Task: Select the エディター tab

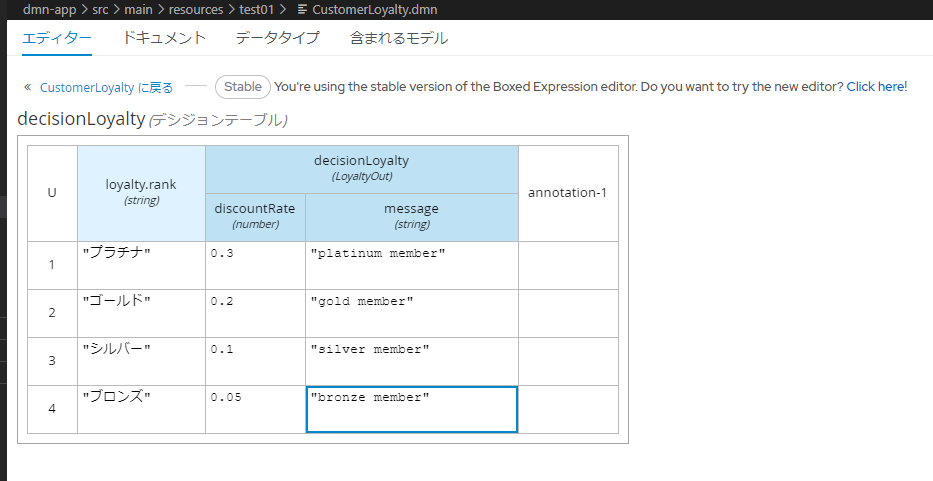Action: click(57, 38)
